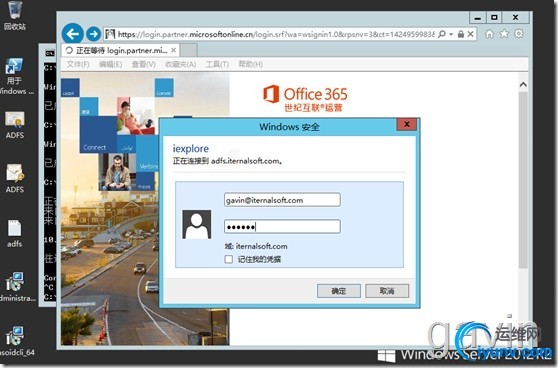Click the browser Forward arrow button
The image size is (558, 368).
click(94, 34)
